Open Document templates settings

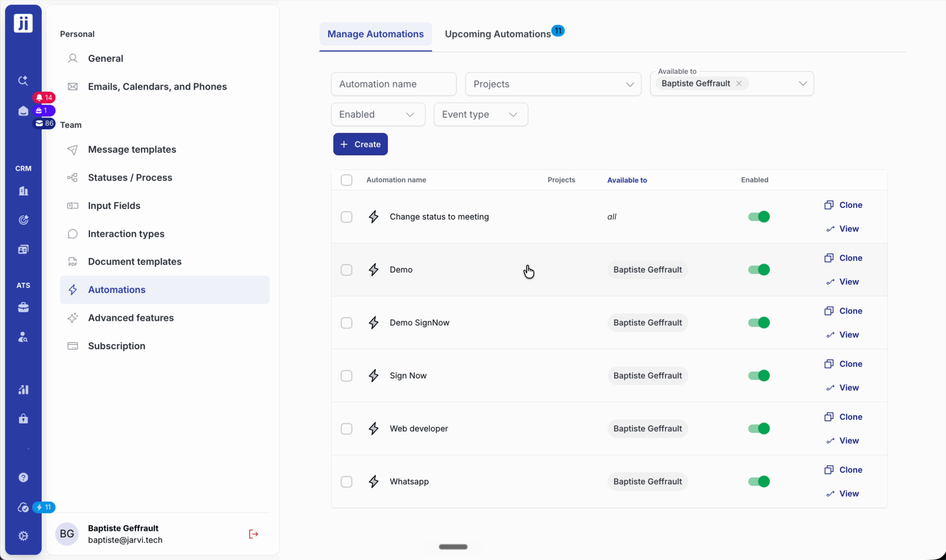coord(165,262)
